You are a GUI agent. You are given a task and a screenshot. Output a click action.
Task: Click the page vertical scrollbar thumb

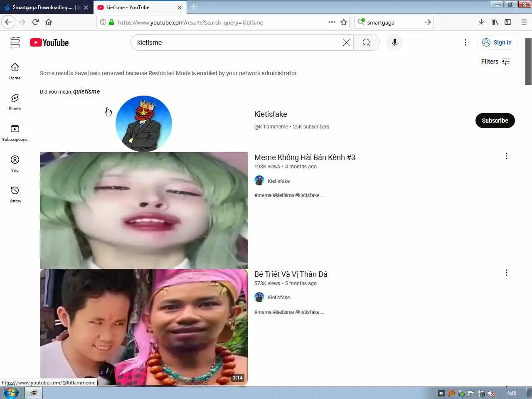click(x=528, y=61)
